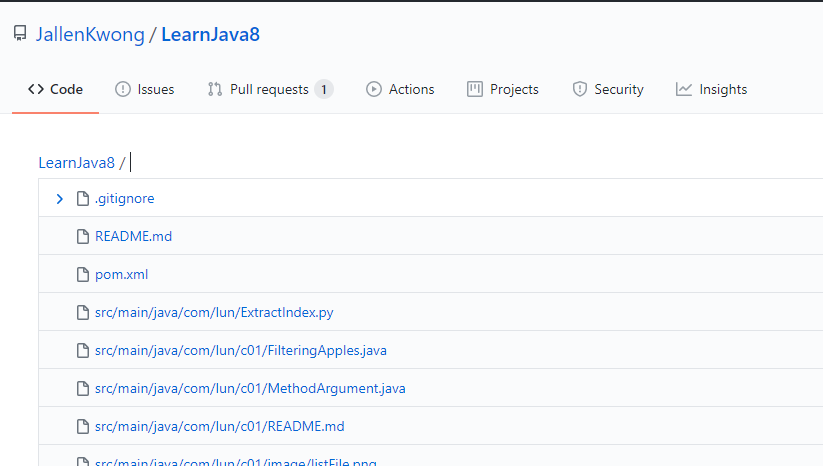This screenshot has height=466, width=823.
Task: Open the Projects tab
Action: [503, 89]
